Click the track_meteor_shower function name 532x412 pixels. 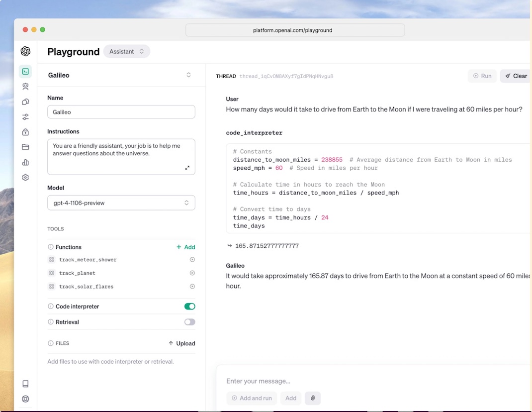coord(88,260)
